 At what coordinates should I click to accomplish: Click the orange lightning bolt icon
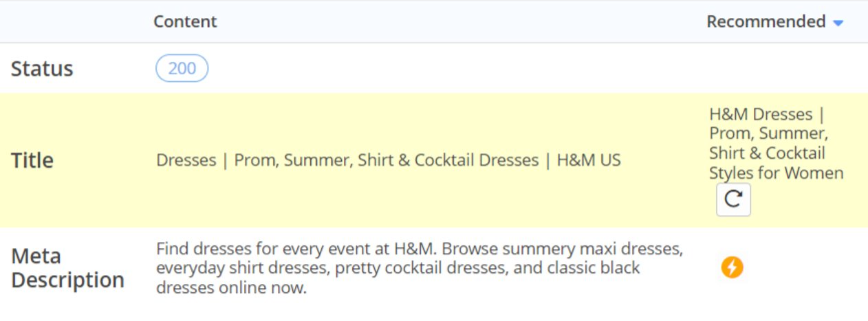click(732, 267)
